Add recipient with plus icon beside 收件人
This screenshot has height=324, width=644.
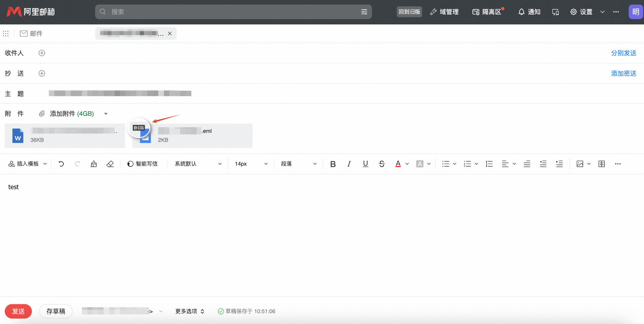pos(42,53)
